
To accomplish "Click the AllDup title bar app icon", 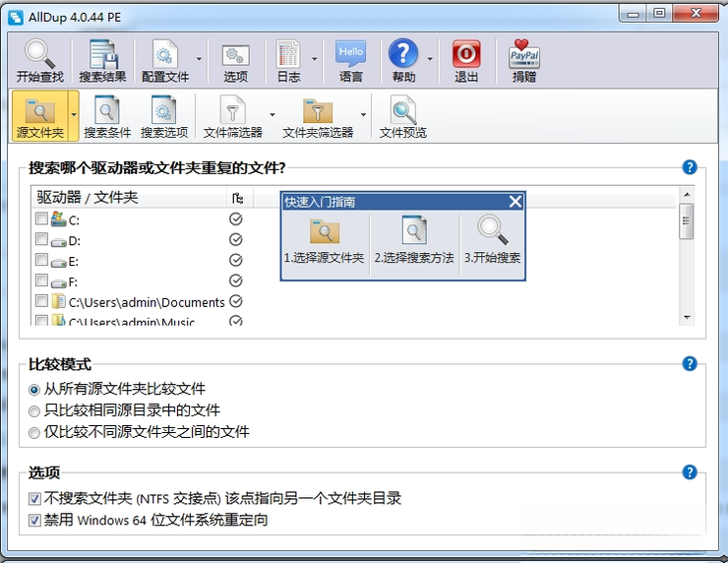I will point(16,17).
